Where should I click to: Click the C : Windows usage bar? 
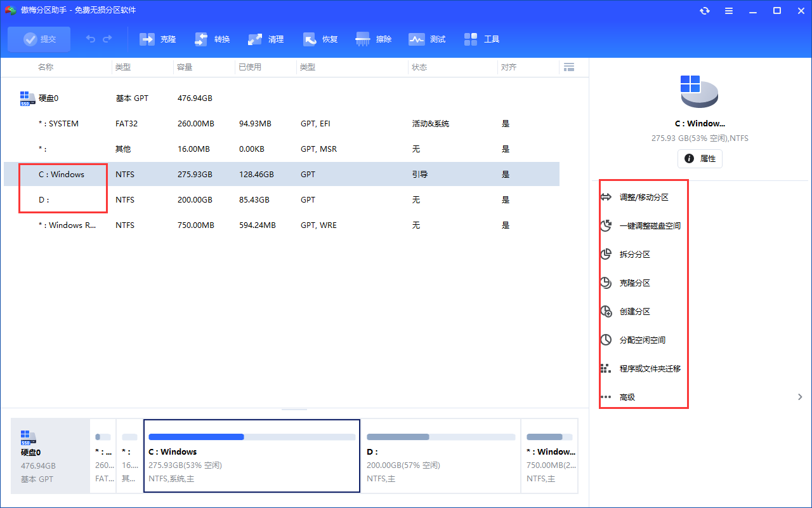252,437
